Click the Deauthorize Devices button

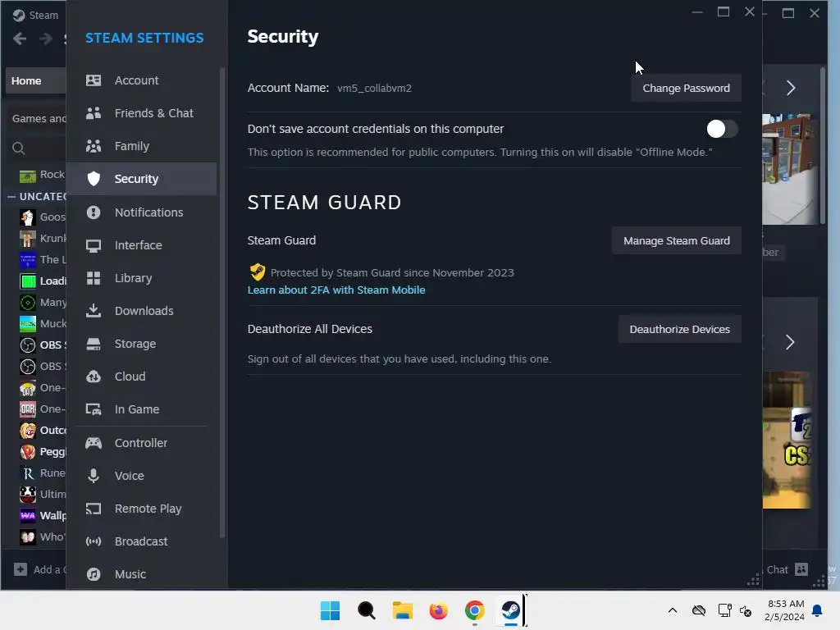point(680,329)
